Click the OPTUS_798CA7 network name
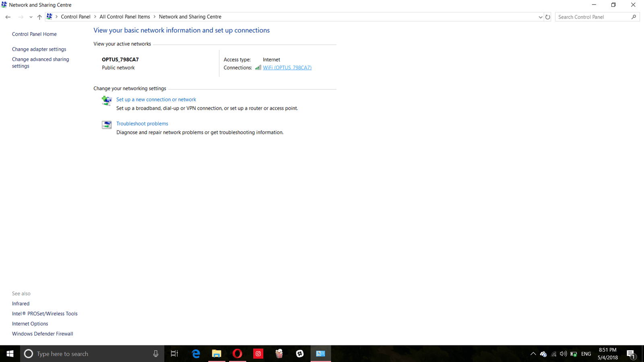This screenshot has height=362, width=644. [120, 60]
